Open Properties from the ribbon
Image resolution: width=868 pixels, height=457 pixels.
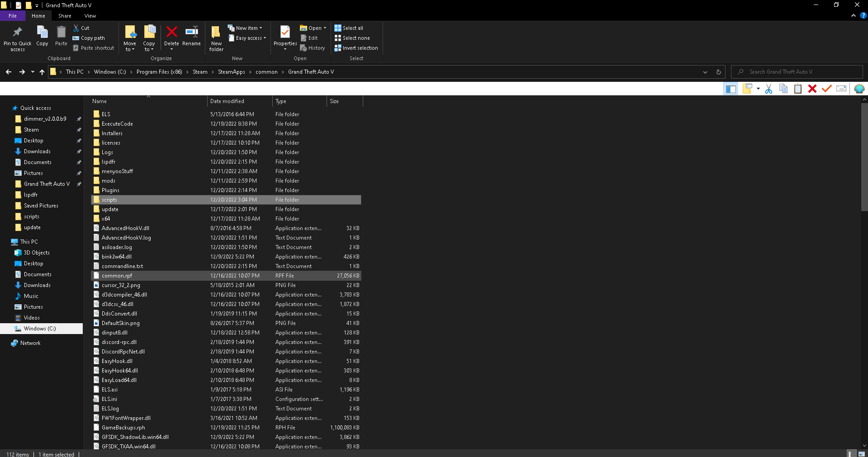285,38
